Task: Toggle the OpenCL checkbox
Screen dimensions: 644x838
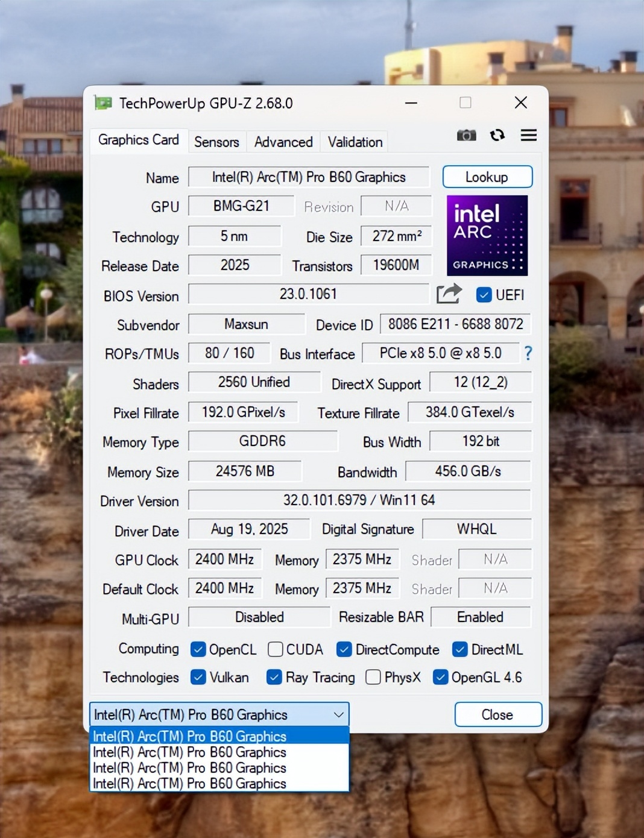Action: pyautogui.click(x=198, y=649)
